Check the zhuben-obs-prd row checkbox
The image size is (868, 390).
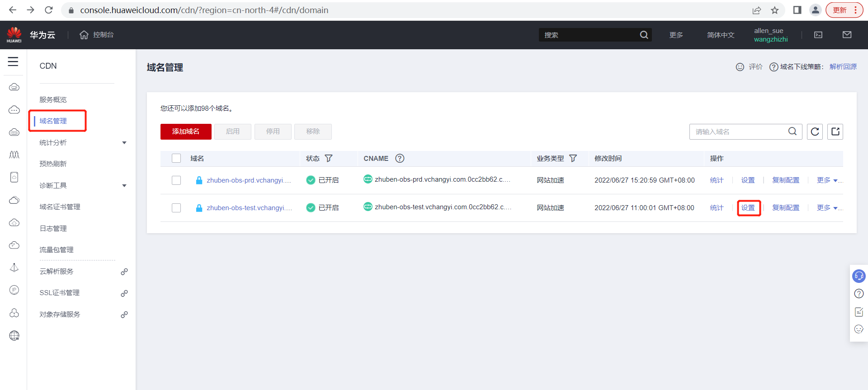pos(176,180)
